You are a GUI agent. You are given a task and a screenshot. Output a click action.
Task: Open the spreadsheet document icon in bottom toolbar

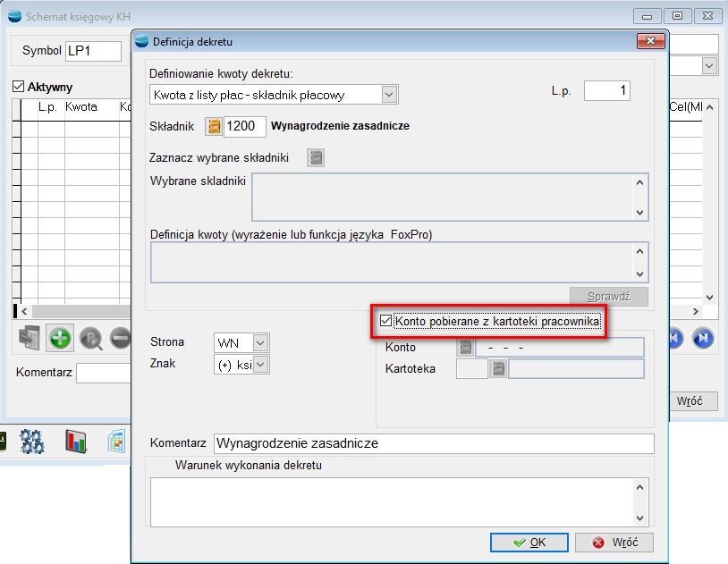coord(117,441)
